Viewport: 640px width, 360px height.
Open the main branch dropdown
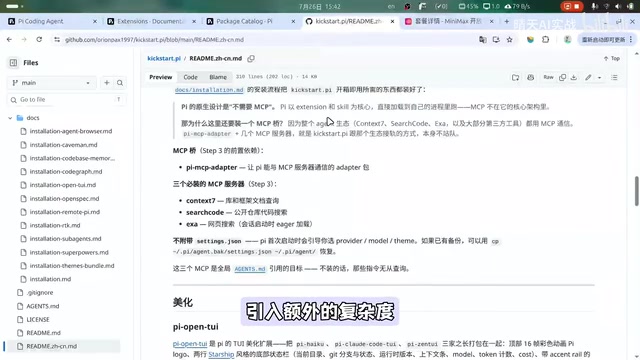coord(52,82)
